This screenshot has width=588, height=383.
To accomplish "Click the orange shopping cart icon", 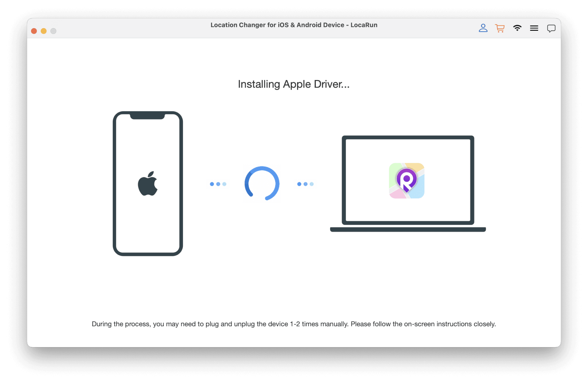I will click(500, 28).
